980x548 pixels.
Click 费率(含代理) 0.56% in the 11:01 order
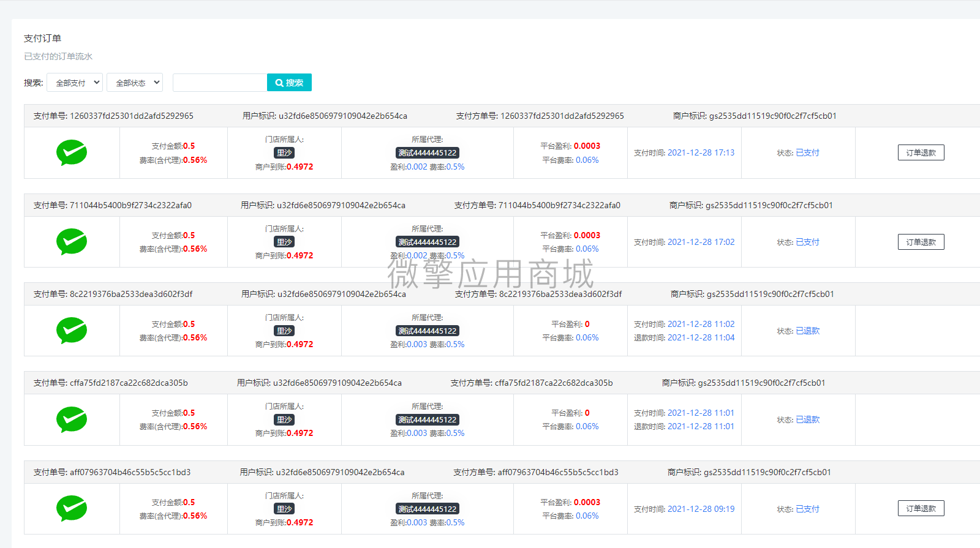[173, 426]
